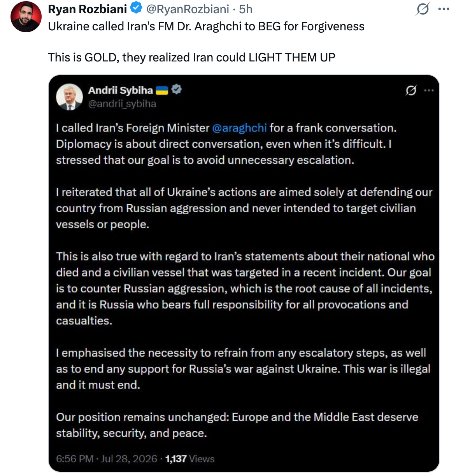Viewport: 449px width, 476px height.
Task: Click the quoted post's closing stability paragraph
Action: point(237,425)
